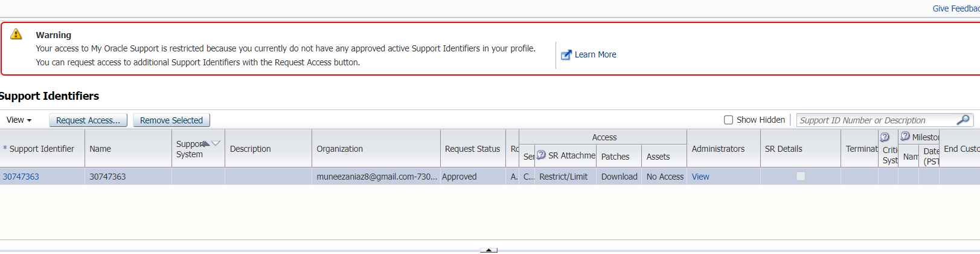Click the Description column header

point(268,149)
